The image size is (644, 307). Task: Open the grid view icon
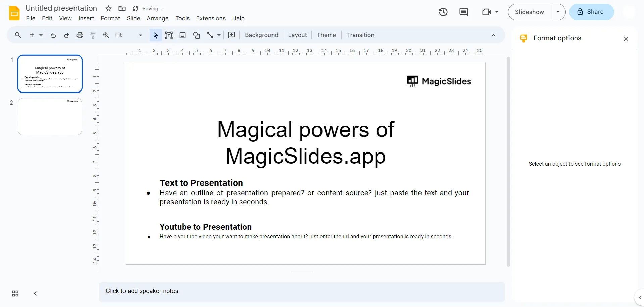[15, 294]
